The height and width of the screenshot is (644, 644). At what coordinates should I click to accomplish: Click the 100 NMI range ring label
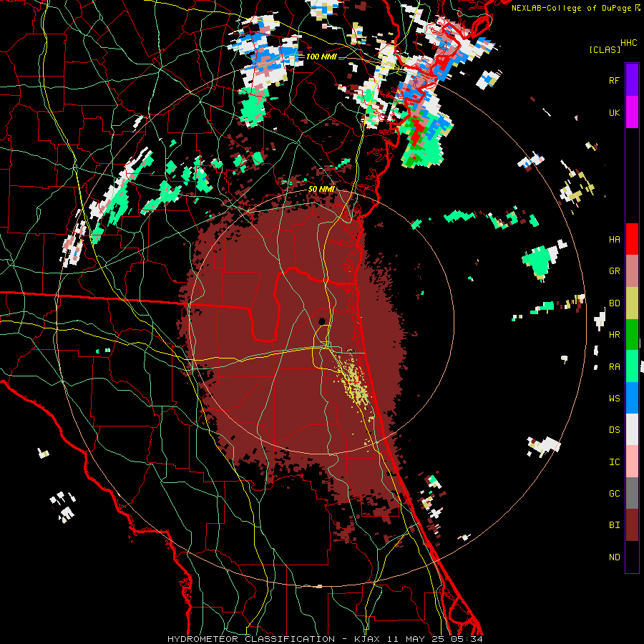(321, 57)
